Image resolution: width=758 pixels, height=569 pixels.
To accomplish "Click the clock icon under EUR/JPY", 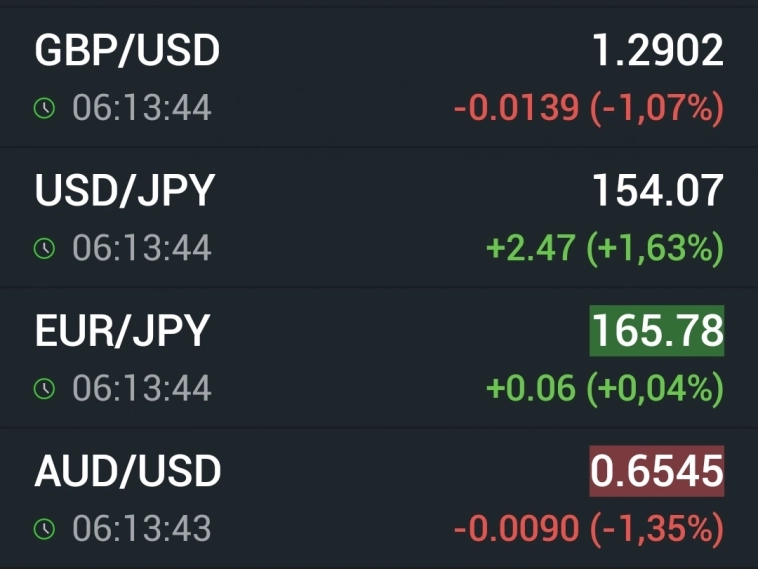I will coord(44,388).
